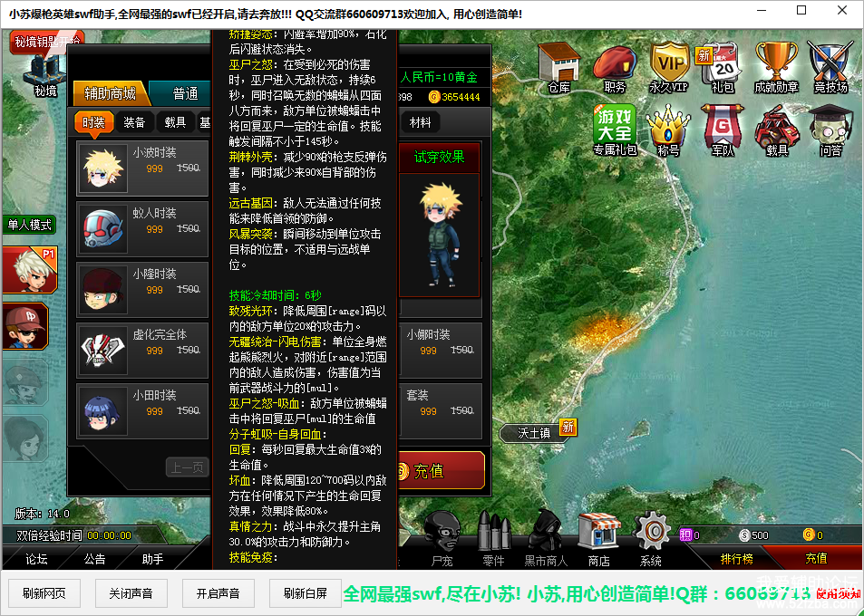Select the P1 white-haired character portrait
Screen dimensions: 864x616
click(30, 270)
